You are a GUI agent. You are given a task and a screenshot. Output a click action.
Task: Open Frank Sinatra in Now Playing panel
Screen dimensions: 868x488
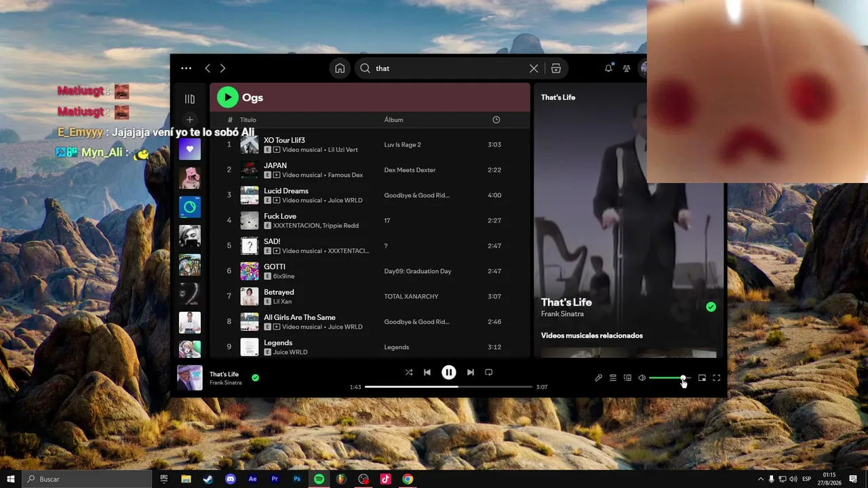[x=562, y=314]
